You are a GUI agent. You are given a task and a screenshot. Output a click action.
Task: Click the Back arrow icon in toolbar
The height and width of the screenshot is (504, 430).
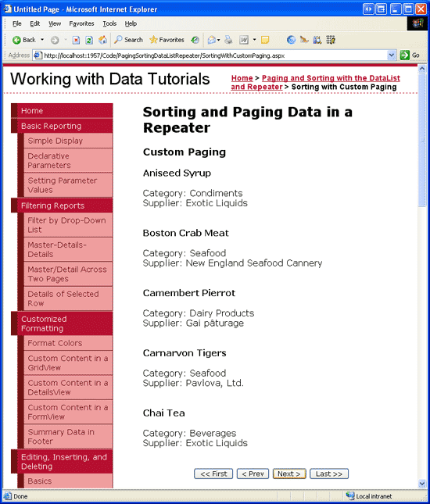[16, 40]
